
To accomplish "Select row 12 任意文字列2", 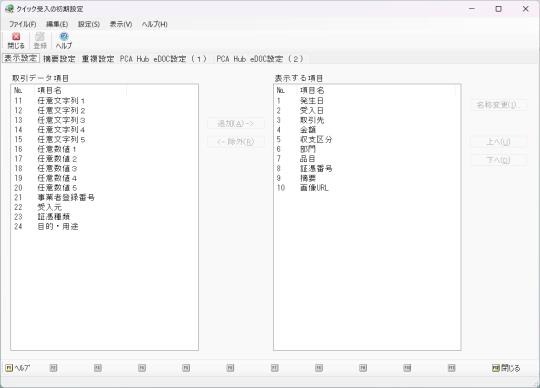I will (x=104, y=111).
